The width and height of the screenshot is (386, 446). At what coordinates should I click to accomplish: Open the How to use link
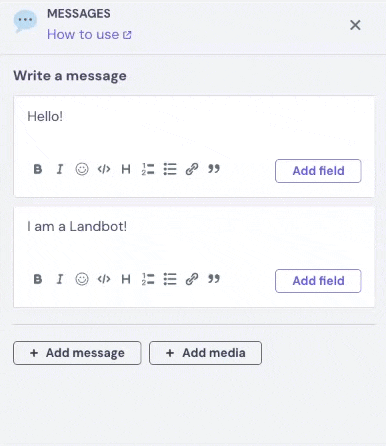coord(89,34)
